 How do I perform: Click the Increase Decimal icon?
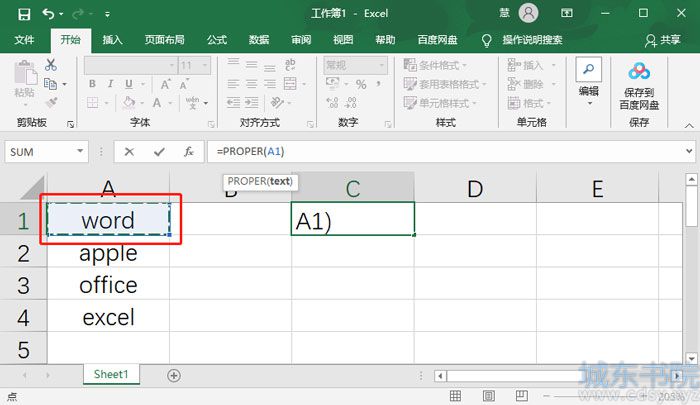332,103
